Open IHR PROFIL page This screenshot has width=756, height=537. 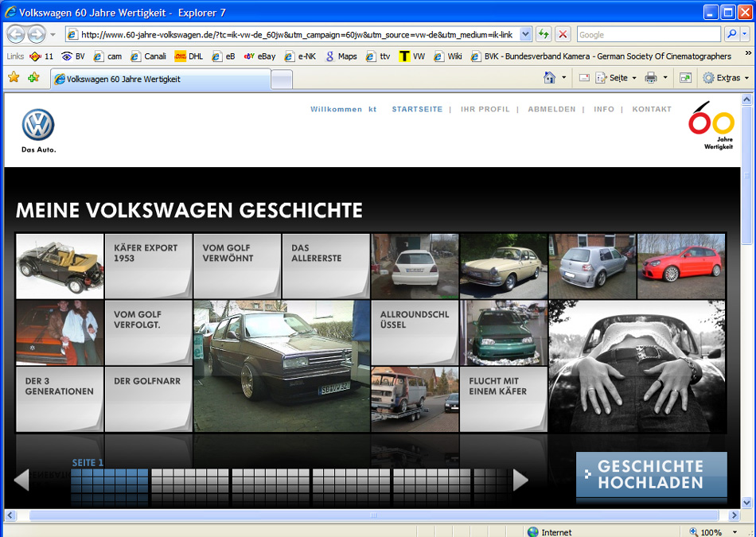pos(485,110)
